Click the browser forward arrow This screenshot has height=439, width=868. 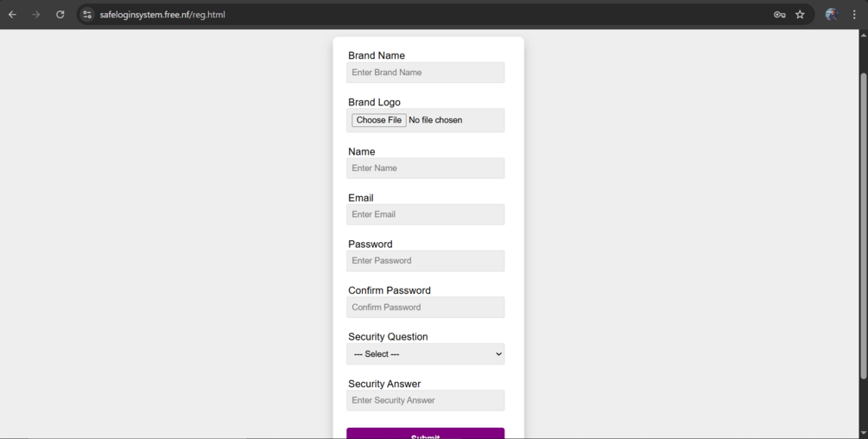pyautogui.click(x=36, y=15)
